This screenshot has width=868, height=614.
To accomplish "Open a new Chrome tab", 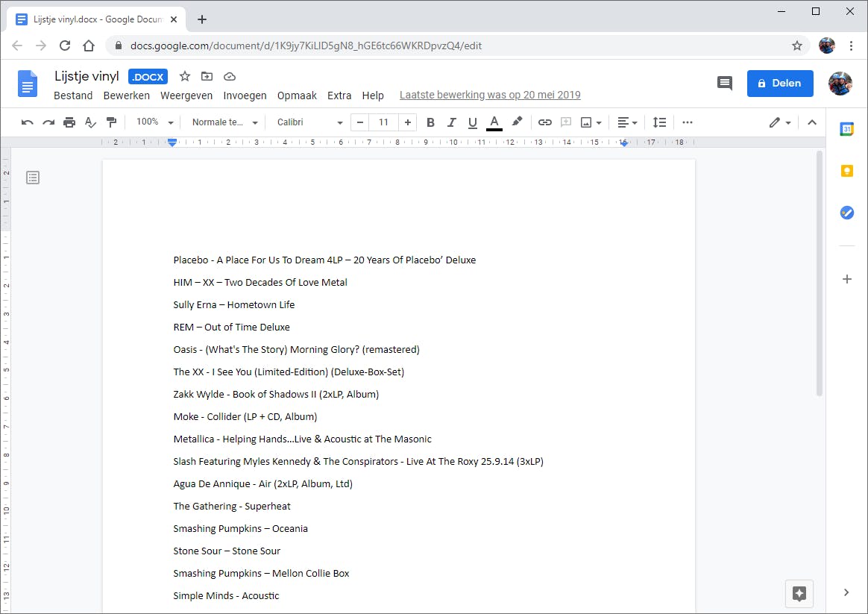I will [202, 19].
